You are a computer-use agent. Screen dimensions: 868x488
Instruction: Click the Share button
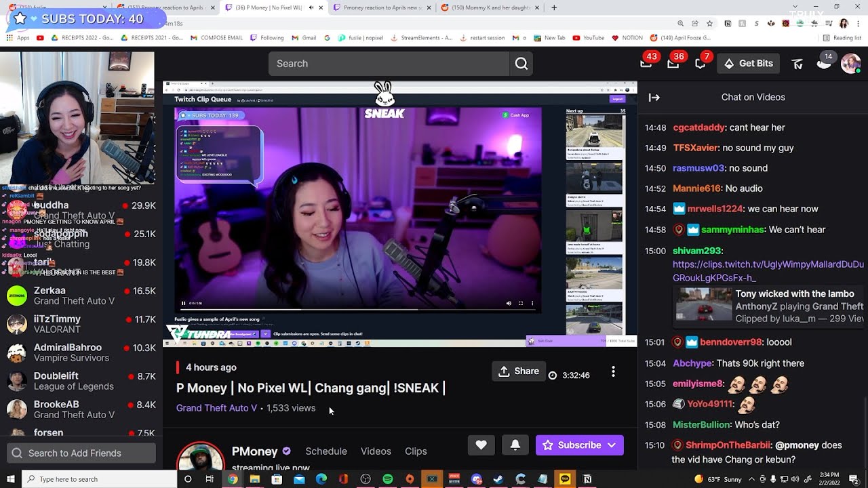(x=519, y=371)
